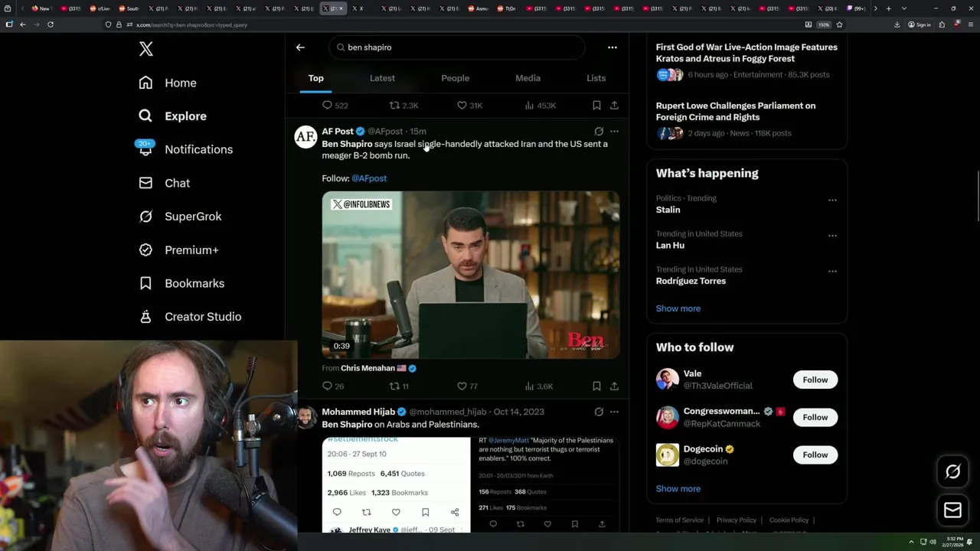Click the search field containing ben shapiro
The image size is (980, 551).
(457, 47)
